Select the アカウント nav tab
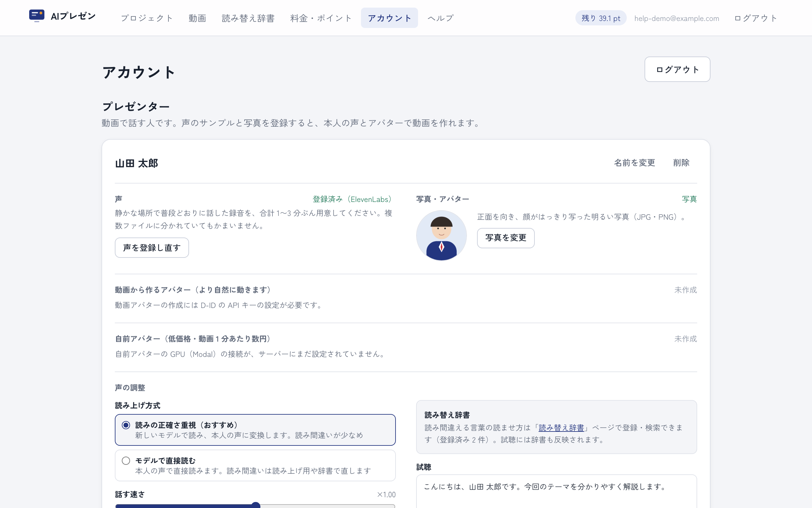Image resolution: width=812 pixels, height=508 pixels. click(x=389, y=18)
